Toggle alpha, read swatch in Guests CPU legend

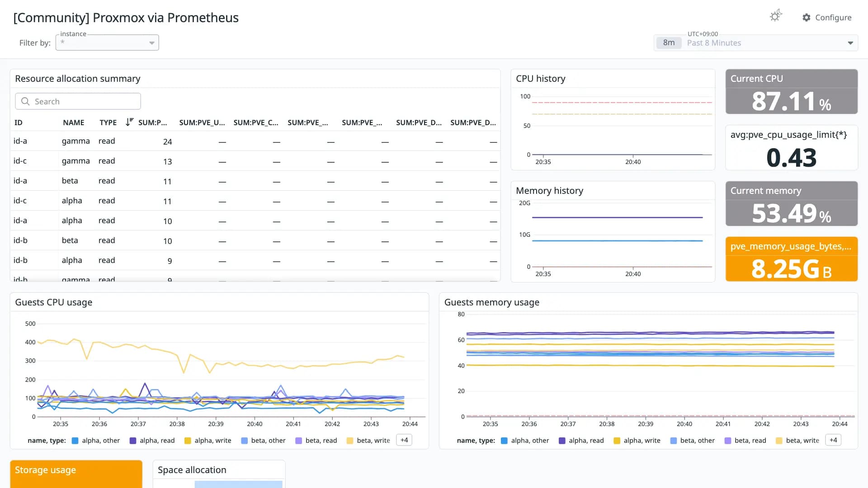click(x=133, y=441)
